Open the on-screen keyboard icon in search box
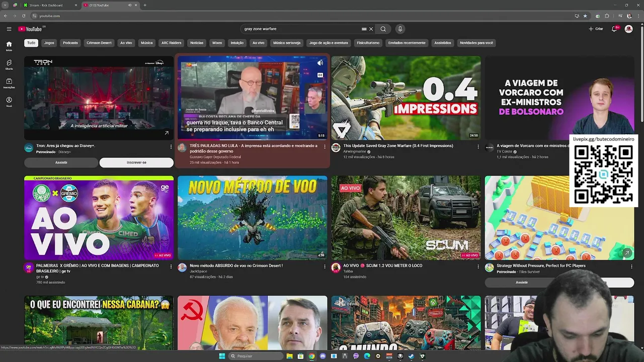Image resolution: width=644 pixels, height=362 pixels. point(364,29)
